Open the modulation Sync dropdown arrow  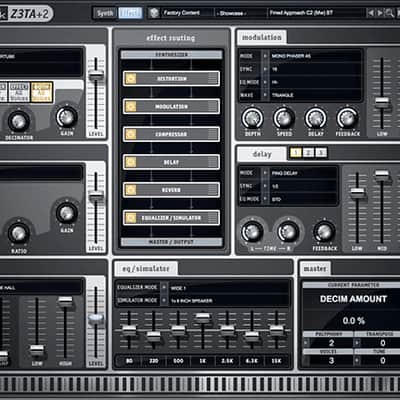[x=265, y=69]
